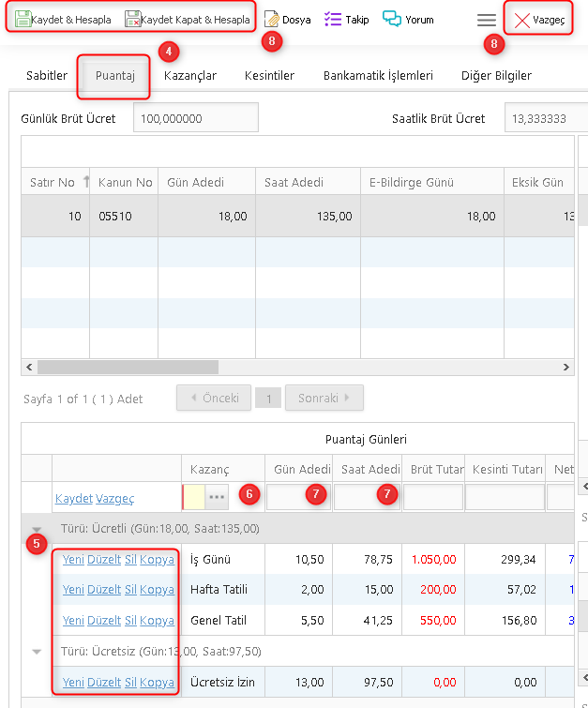The image size is (588, 708).
Task: Switch to the Kazançlar tab
Action: pyautogui.click(x=189, y=75)
